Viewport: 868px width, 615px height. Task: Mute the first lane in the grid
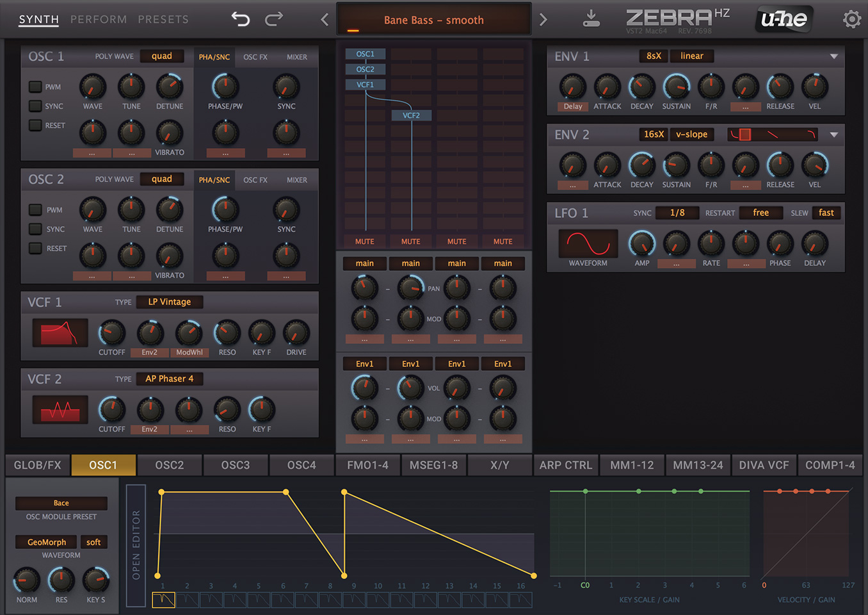coord(365,242)
